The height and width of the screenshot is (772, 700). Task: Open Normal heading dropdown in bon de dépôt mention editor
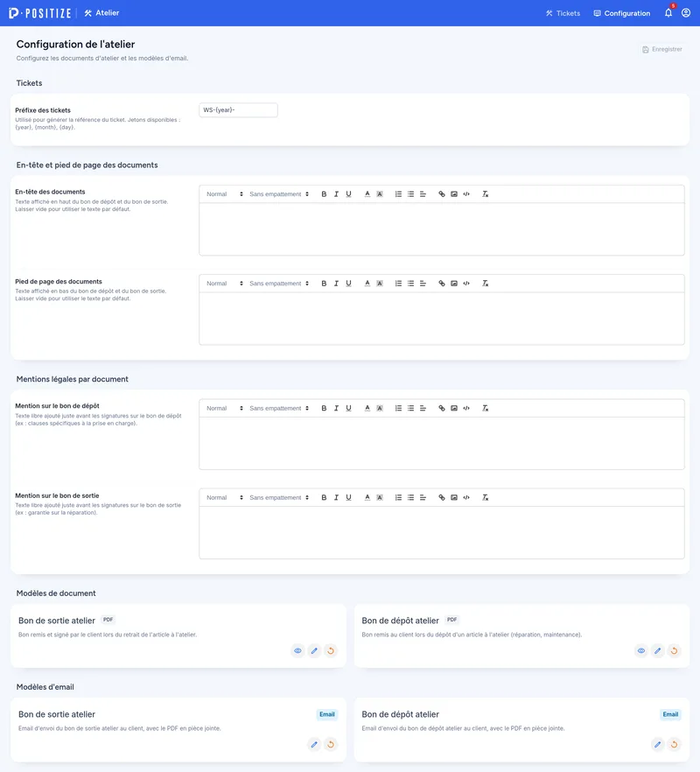point(225,408)
